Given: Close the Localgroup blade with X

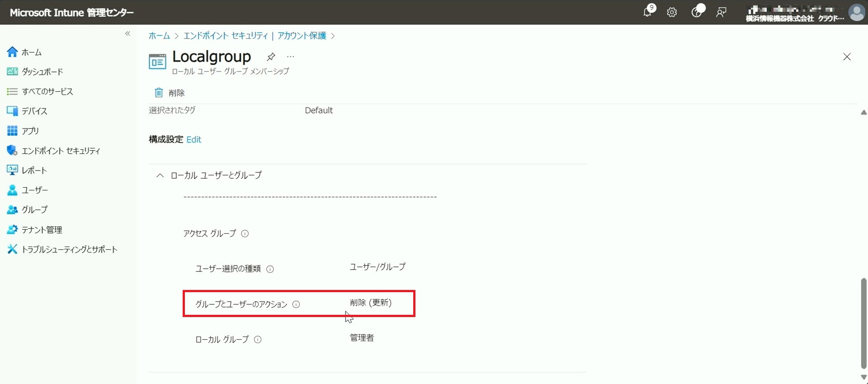Looking at the screenshot, I should tap(847, 57).
